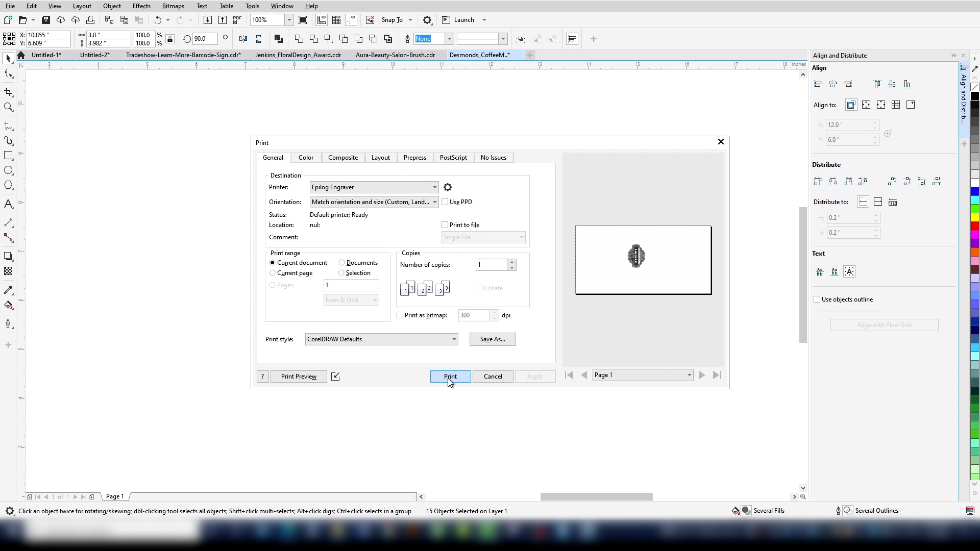Pick the red swatch in color palette
980x551 pixels.
click(x=974, y=226)
